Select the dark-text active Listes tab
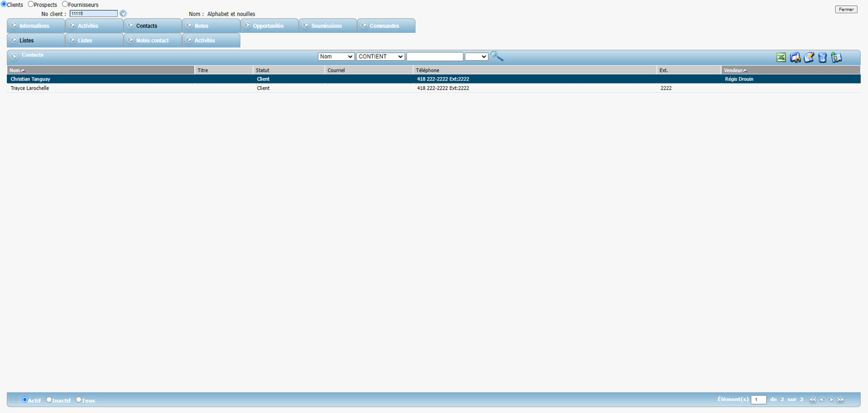The width and height of the screenshot is (868, 413). click(x=36, y=40)
